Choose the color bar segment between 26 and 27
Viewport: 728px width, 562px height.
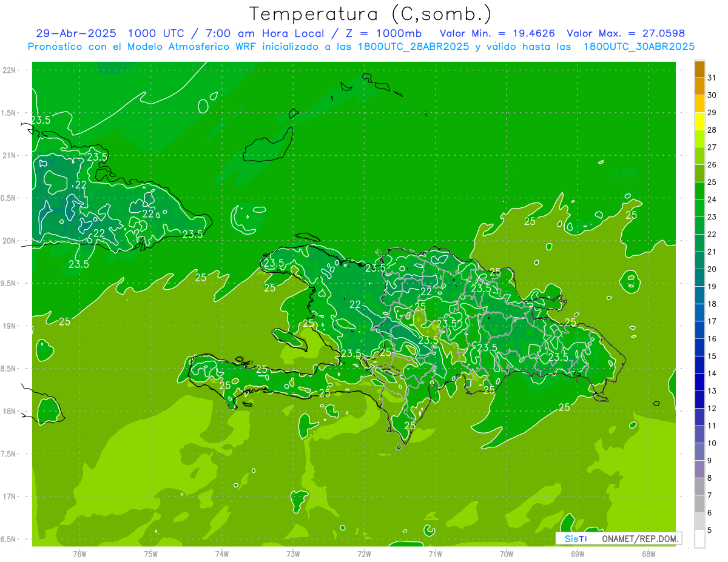click(x=699, y=156)
